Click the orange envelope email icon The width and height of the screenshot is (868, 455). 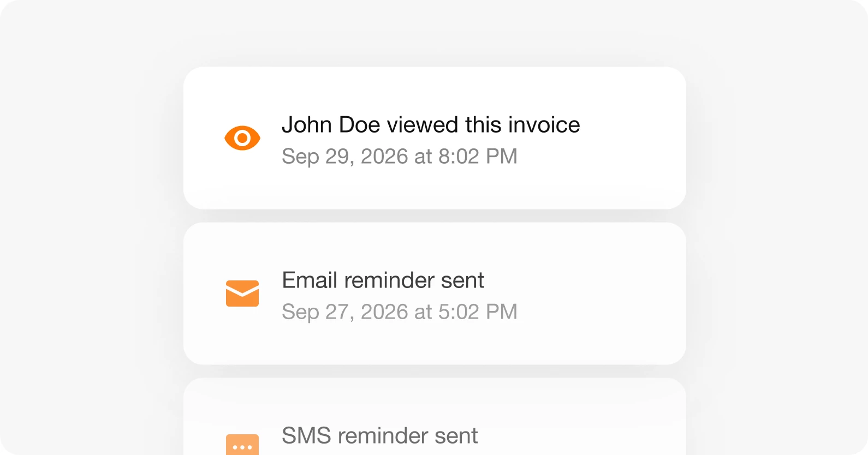point(242,294)
